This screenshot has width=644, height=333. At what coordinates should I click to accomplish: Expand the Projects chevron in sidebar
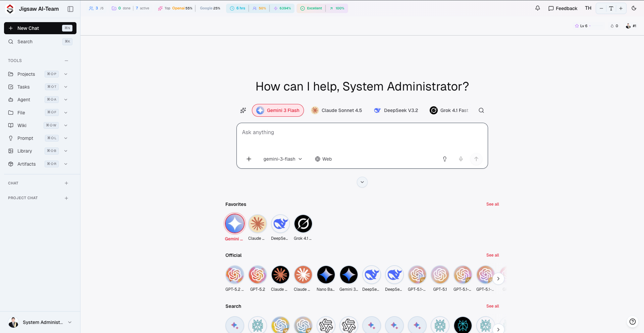pyautogui.click(x=66, y=74)
